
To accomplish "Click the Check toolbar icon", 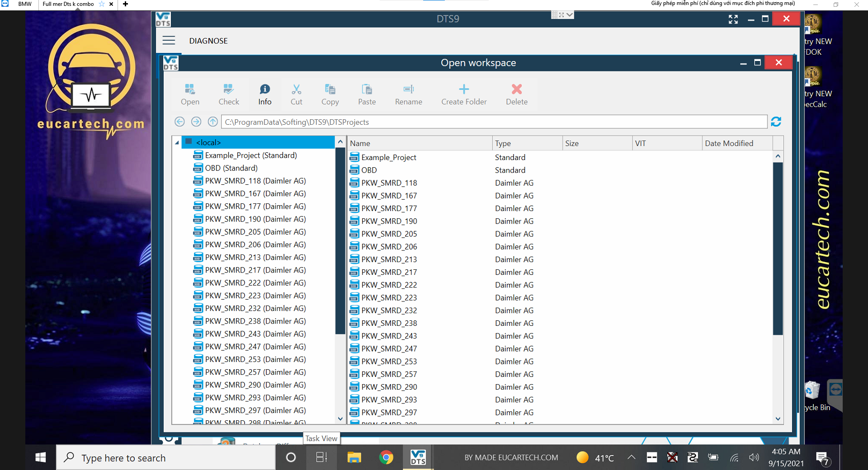I will [229, 89].
